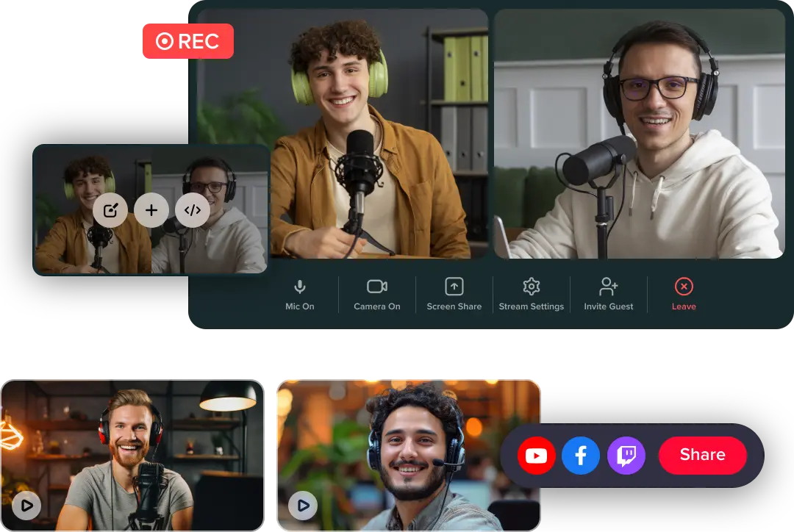Play the bearded streamer's video
The height and width of the screenshot is (532, 794).
[26, 506]
